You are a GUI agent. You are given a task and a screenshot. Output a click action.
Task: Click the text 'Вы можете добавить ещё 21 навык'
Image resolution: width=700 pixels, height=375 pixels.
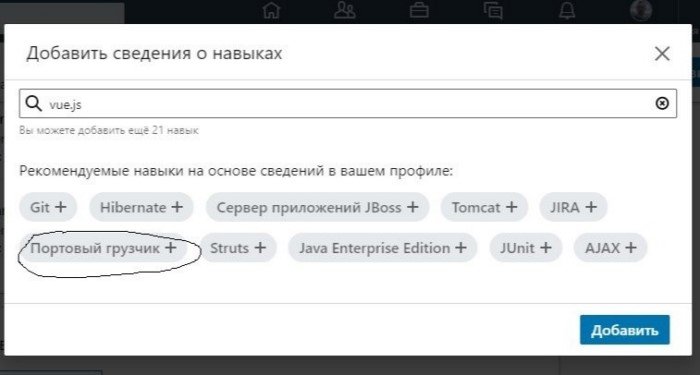[109, 130]
